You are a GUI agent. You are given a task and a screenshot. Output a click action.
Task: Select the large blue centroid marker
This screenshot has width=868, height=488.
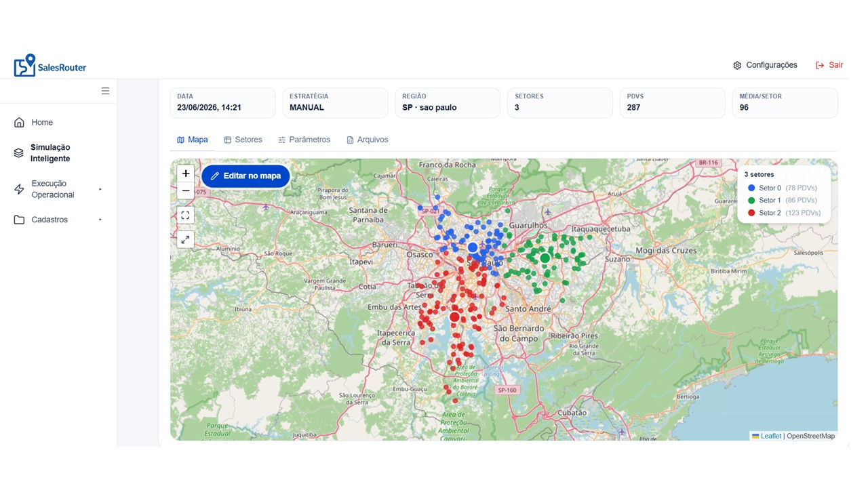click(x=473, y=247)
